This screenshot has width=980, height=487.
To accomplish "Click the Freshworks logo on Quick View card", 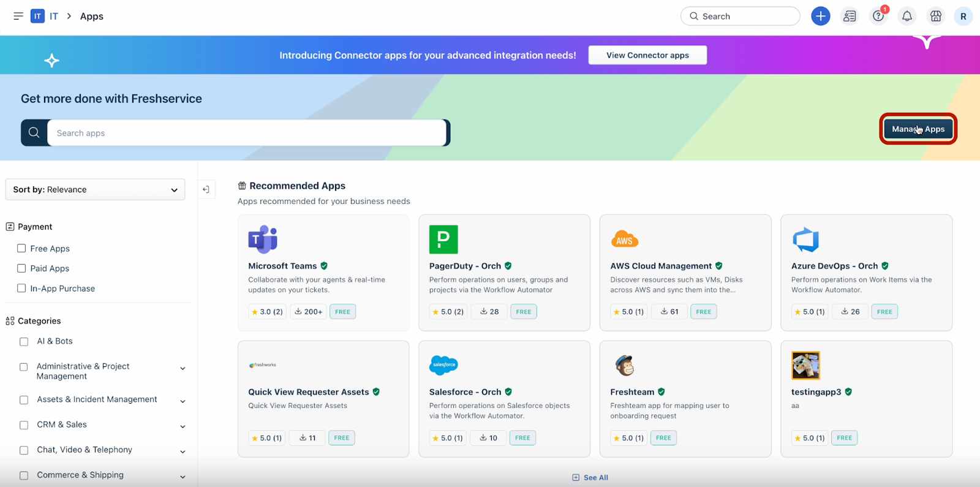I will pos(263,365).
